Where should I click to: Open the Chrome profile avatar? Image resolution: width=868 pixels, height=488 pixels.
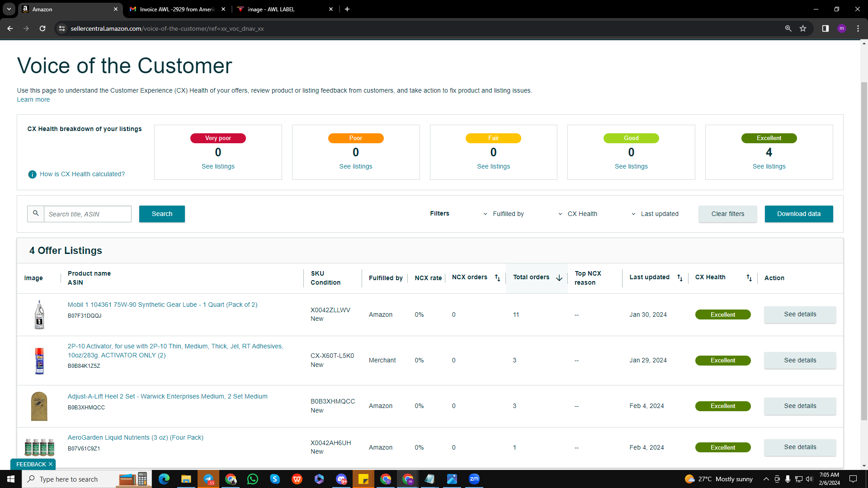point(841,28)
